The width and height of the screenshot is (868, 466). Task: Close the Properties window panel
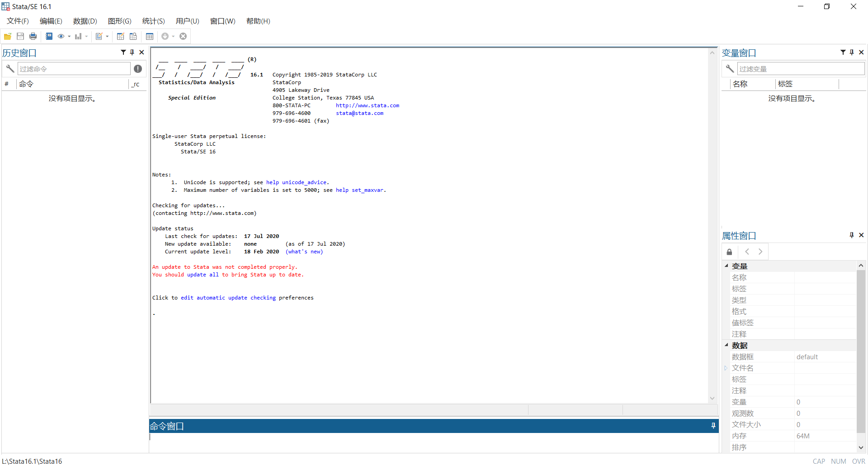coord(861,235)
